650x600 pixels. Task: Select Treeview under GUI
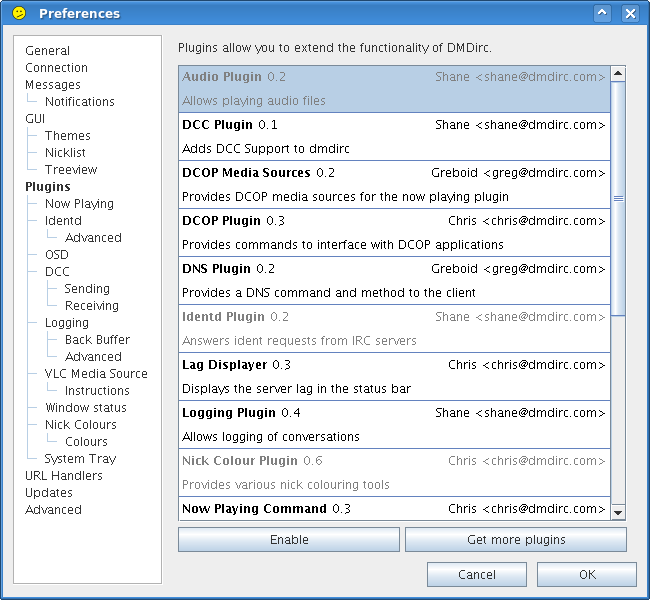tap(71, 170)
